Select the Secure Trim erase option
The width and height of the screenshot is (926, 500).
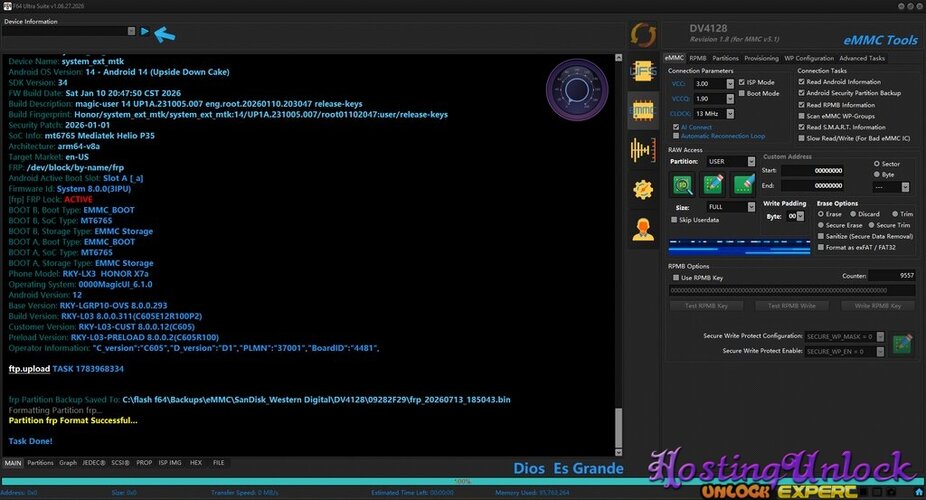pos(870,226)
